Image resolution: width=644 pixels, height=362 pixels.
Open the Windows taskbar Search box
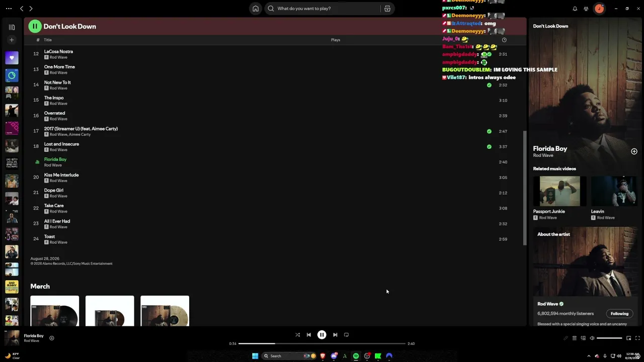(x=289, y=356)
